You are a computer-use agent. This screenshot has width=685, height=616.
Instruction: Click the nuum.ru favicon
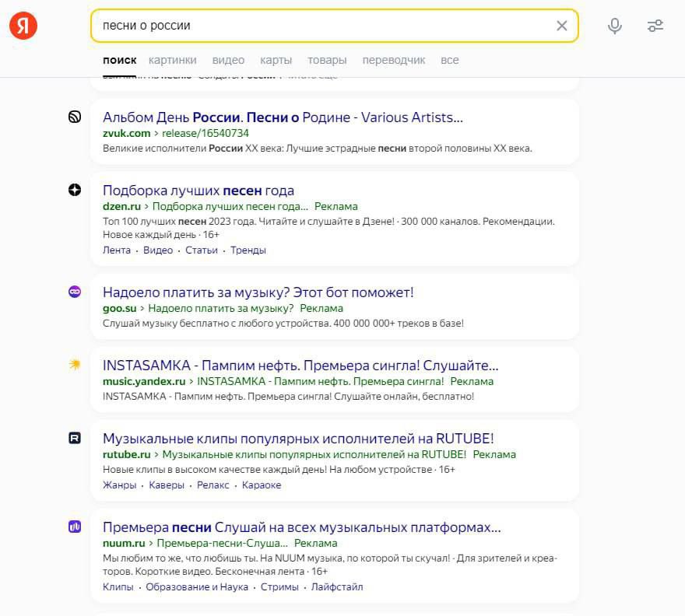point(75,527)
